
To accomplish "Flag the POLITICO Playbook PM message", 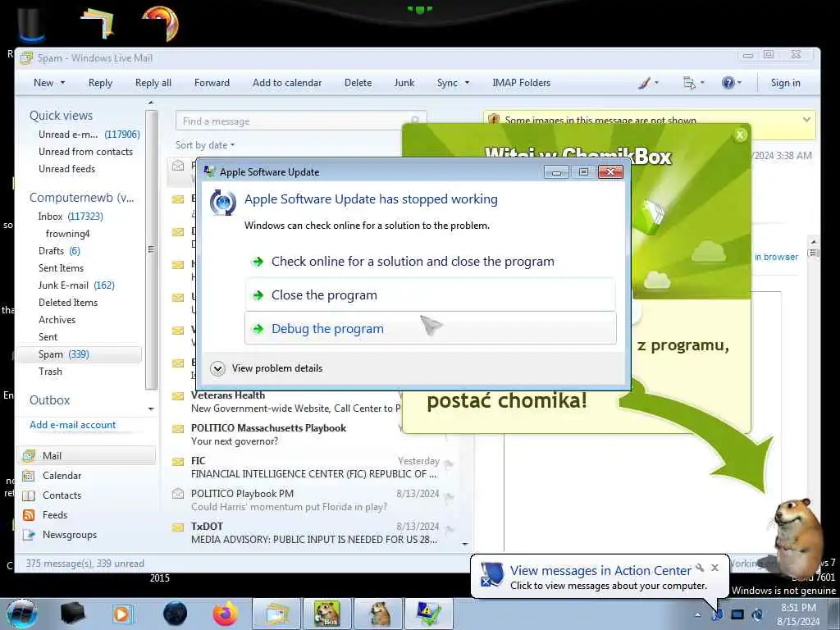I will (x=449, y=498).
